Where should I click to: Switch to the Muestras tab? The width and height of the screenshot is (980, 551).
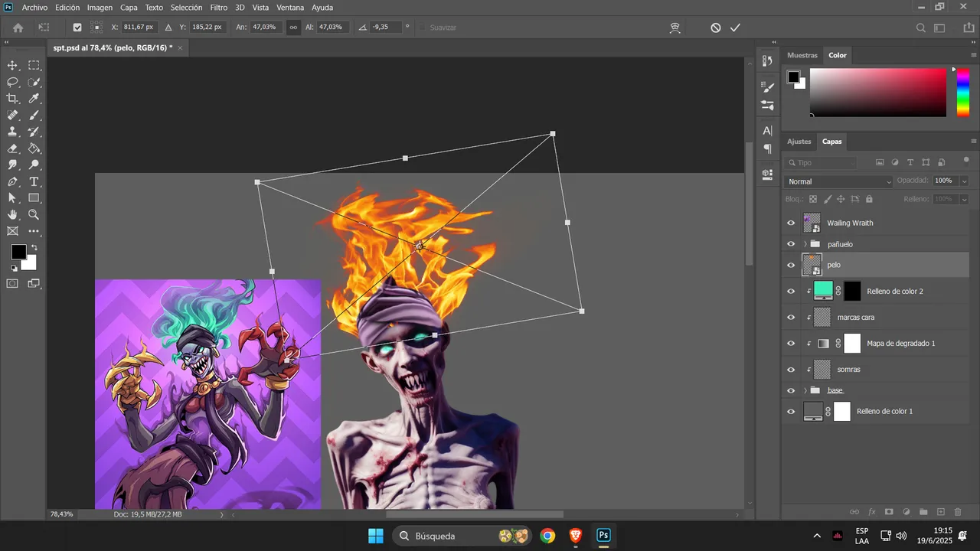pyautogui.click(x=802, y=55)
